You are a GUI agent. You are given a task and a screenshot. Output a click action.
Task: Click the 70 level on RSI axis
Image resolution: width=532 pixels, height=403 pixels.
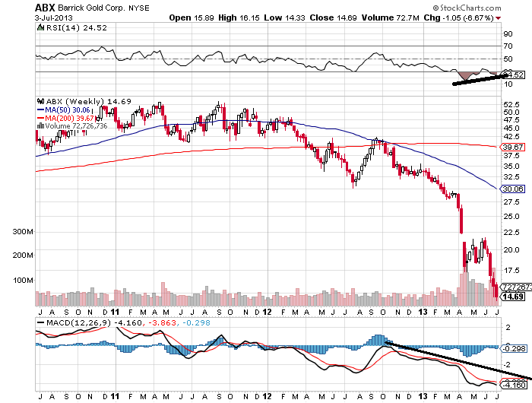click(x=508, y=46)
